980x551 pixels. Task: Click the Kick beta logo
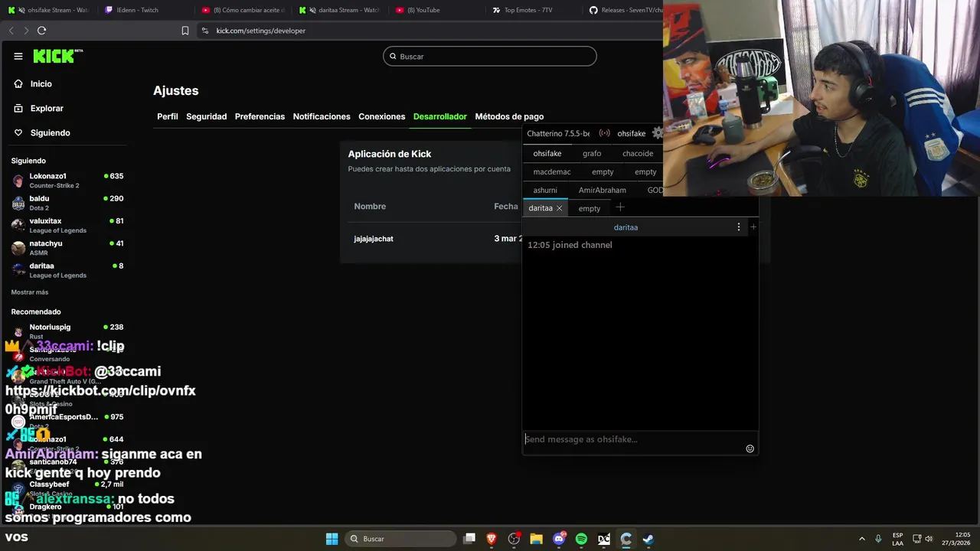point(58,56)
